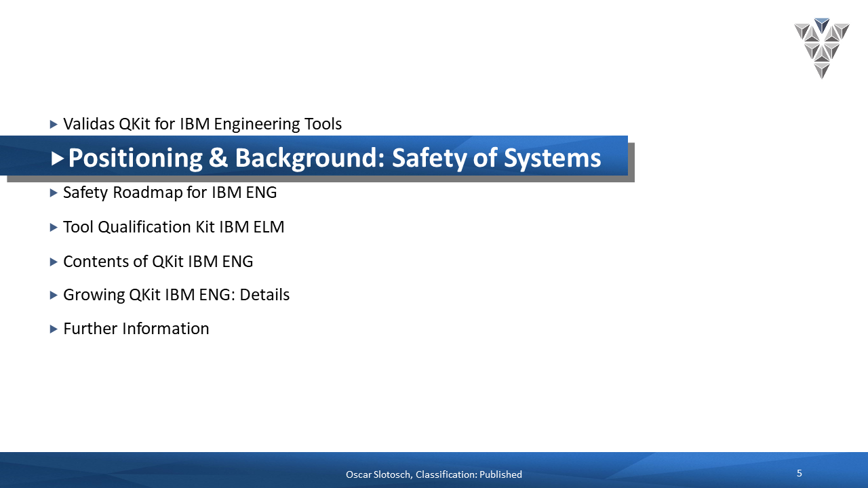Click the Validas triangle logo
This screenshot has height=488, width=868.
click(x=822, y=48)
